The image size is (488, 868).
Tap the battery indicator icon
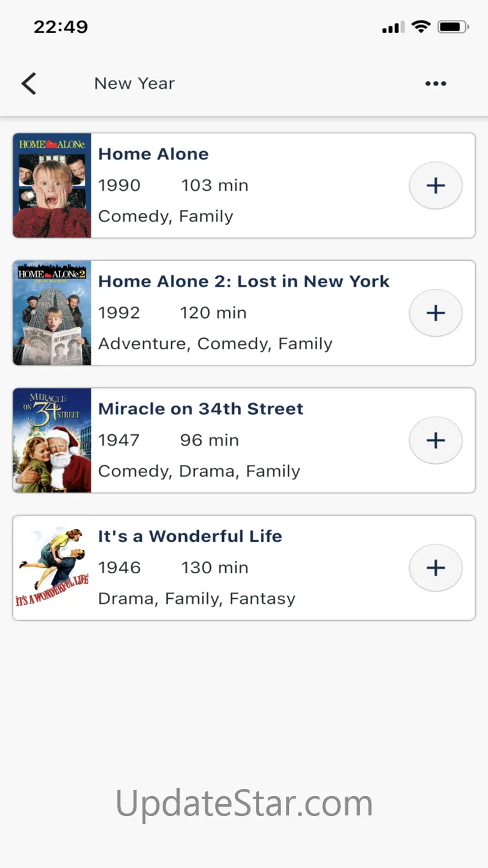[x=454, y=27]
